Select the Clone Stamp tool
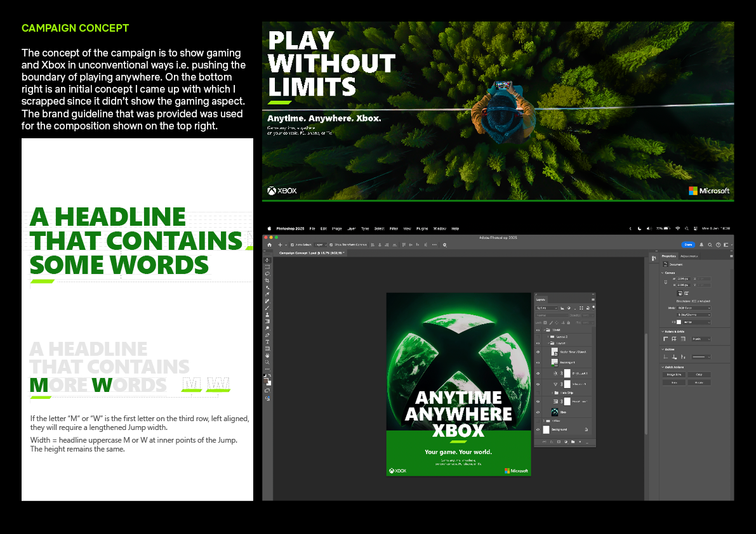This screenshot has height=534, width=756. click(x=267, y=315)
